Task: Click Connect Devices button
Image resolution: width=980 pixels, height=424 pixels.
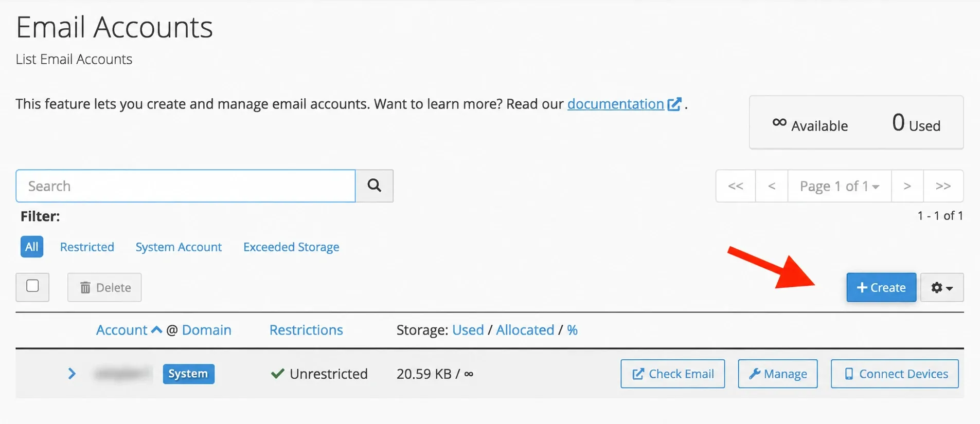Action: pos(895,374)
